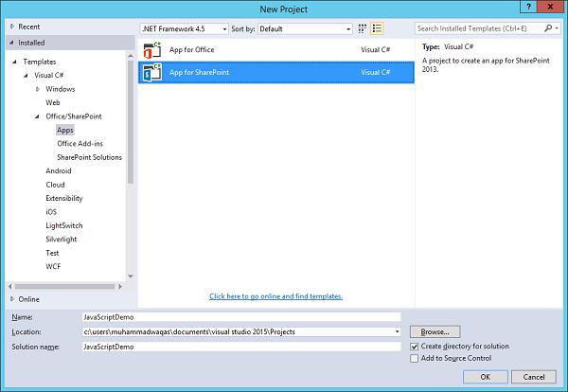Select the LightSwitch category
The image size is (568, 392).
pyautogui.click(x=64, y=225)
